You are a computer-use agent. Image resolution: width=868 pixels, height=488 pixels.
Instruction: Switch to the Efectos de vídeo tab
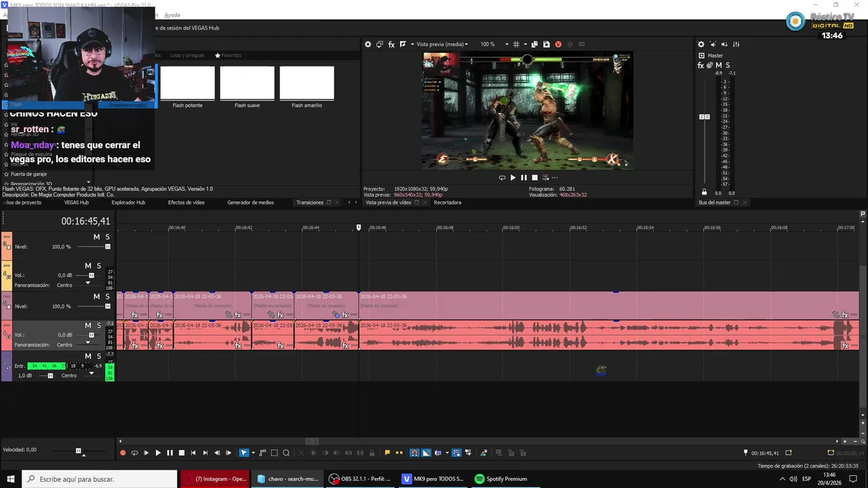pyautogui.click(x=186, y=203)
